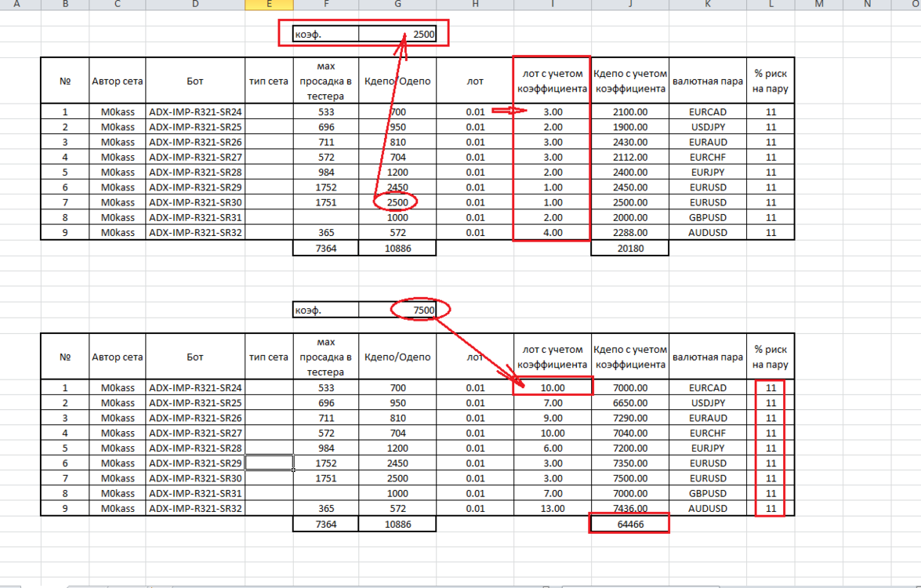Click the 6650.00 cell
Image resolution: width=921 pixels, height=588 pixels.
[x=630, y=403]
